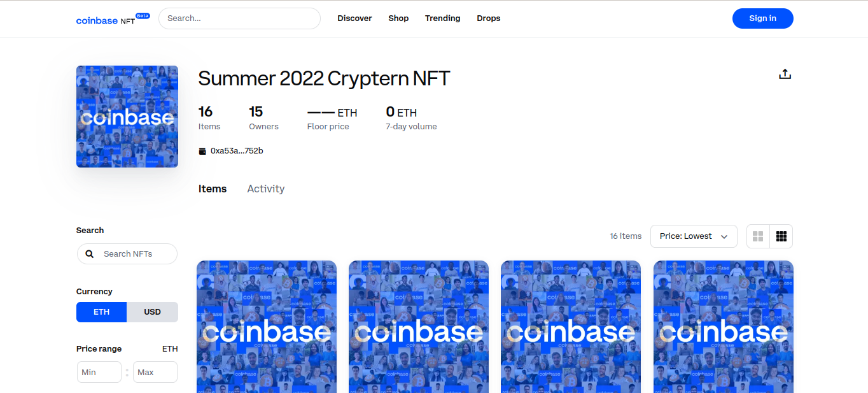Click the collection avatar image
This screenshot has height=393, width=868.
[127, 117]
